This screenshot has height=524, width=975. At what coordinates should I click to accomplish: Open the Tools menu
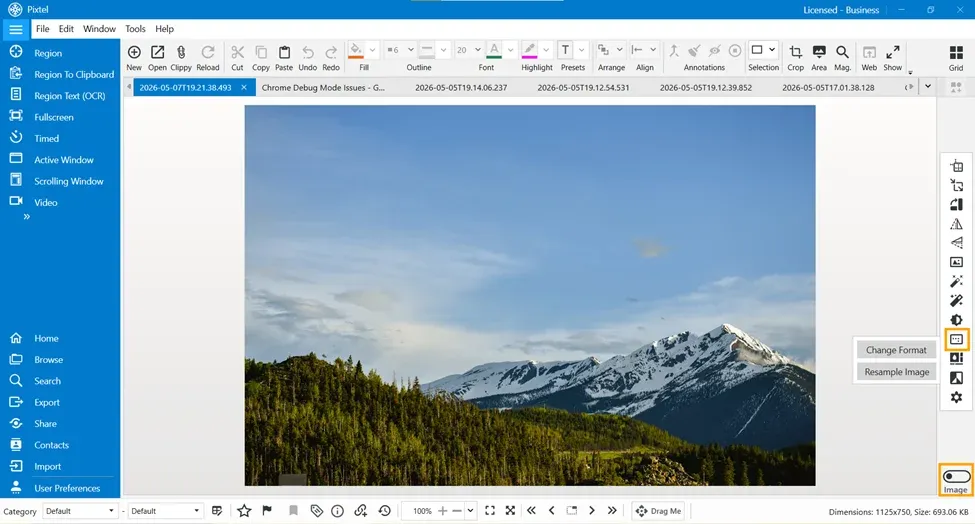(135, 29)
